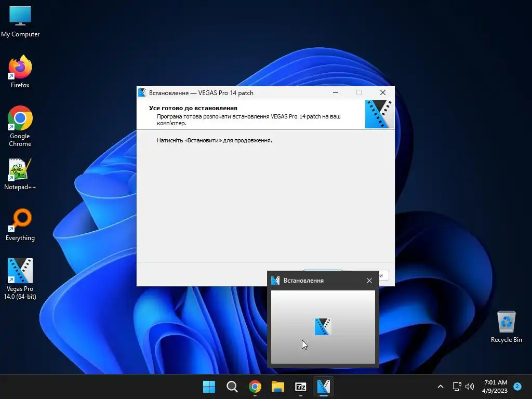The height and width of the screenshot is (399, 532).
Task: Open the Windows Start menu
Action: (209, 387)
